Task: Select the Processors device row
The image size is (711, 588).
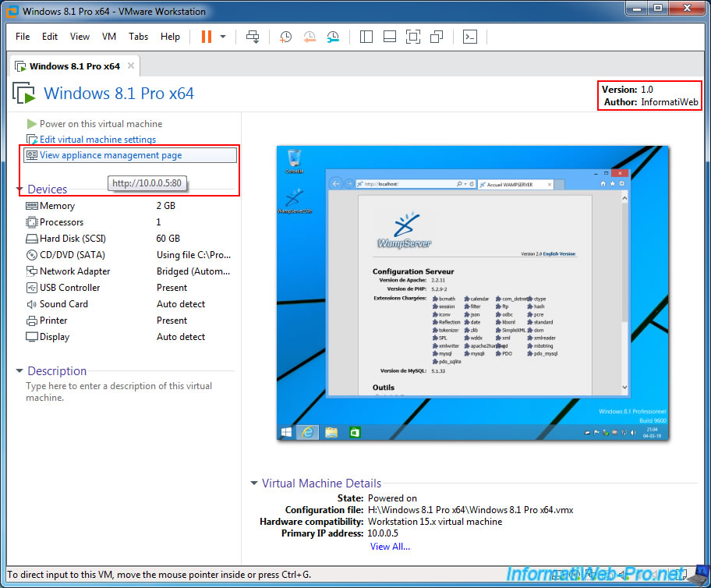Action: [129, 222]
